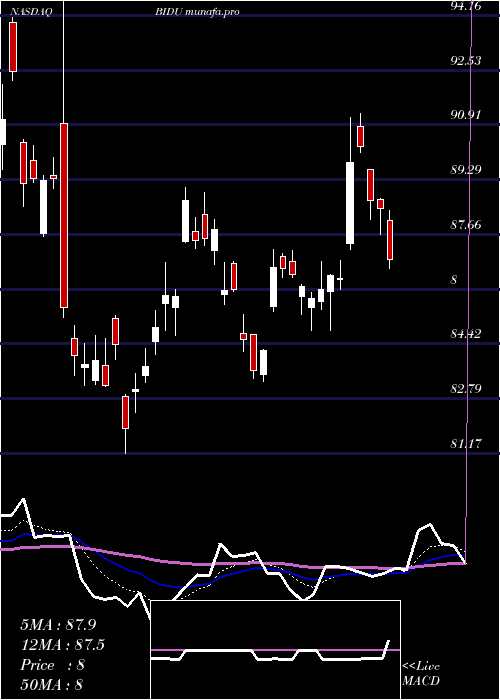Click the 84.42 price axis label
This screenshot has width=500, height=700.
coord(466,333)
